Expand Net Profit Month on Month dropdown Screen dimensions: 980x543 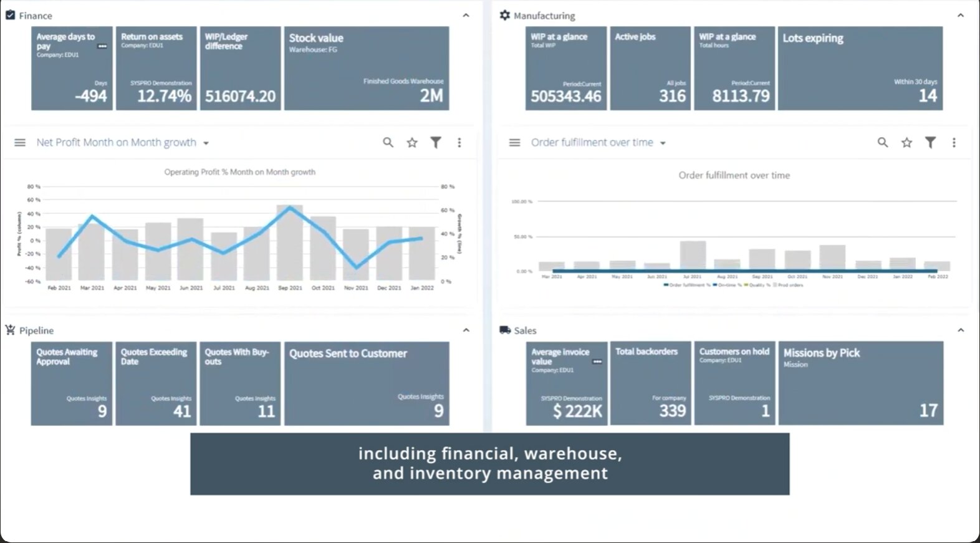206,143
